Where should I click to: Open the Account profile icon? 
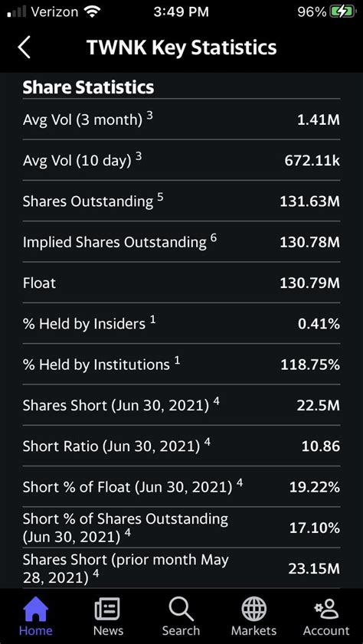click(x=326, y=609)
